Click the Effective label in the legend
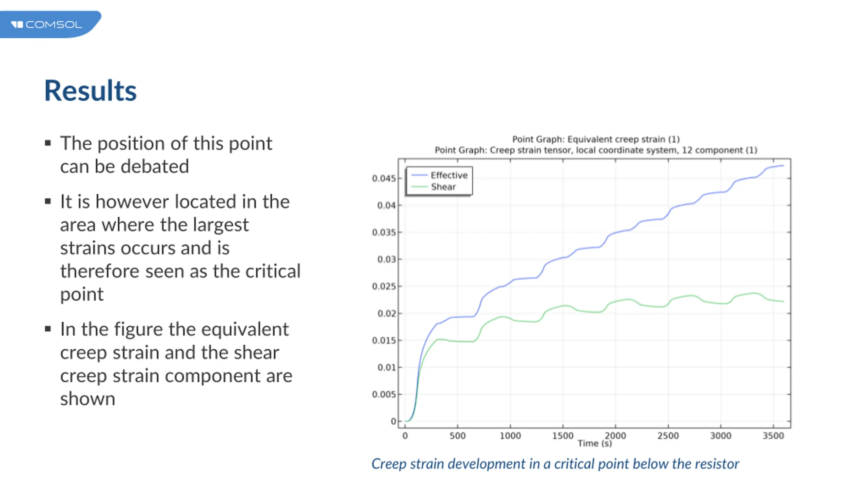This screenshot has height=488, width=868. pos(449,175)
